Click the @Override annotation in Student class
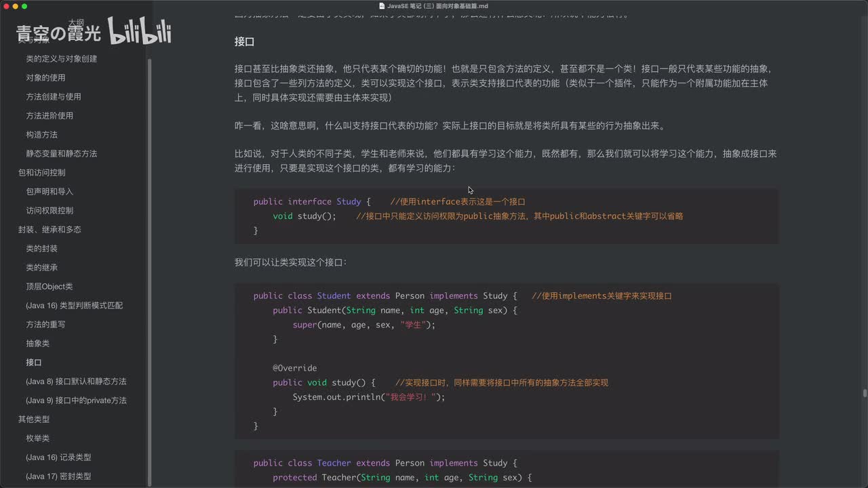868x488 pixels. point(295,368)
